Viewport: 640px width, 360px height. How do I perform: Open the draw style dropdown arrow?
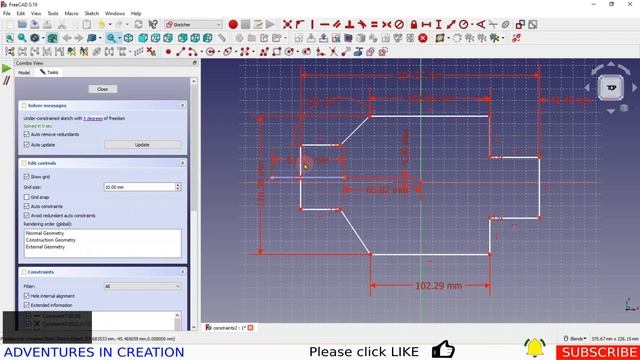(x=44, y=38)
